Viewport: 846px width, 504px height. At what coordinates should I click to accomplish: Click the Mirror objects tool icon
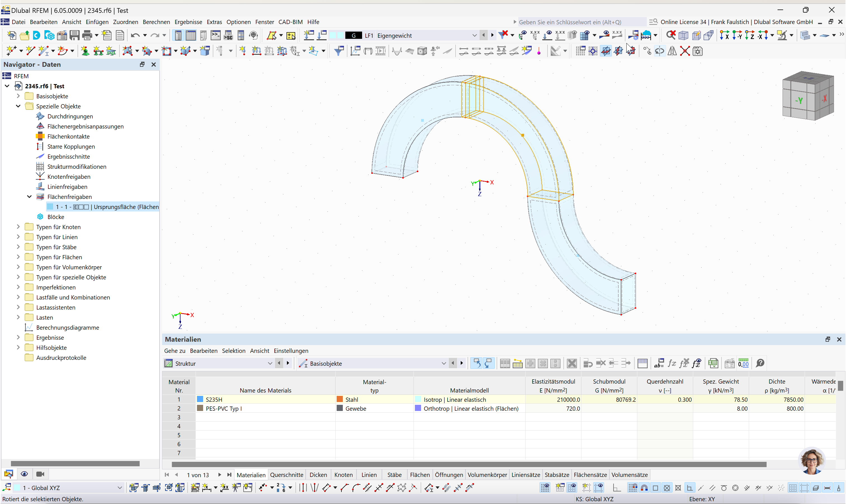click(672, 51)
